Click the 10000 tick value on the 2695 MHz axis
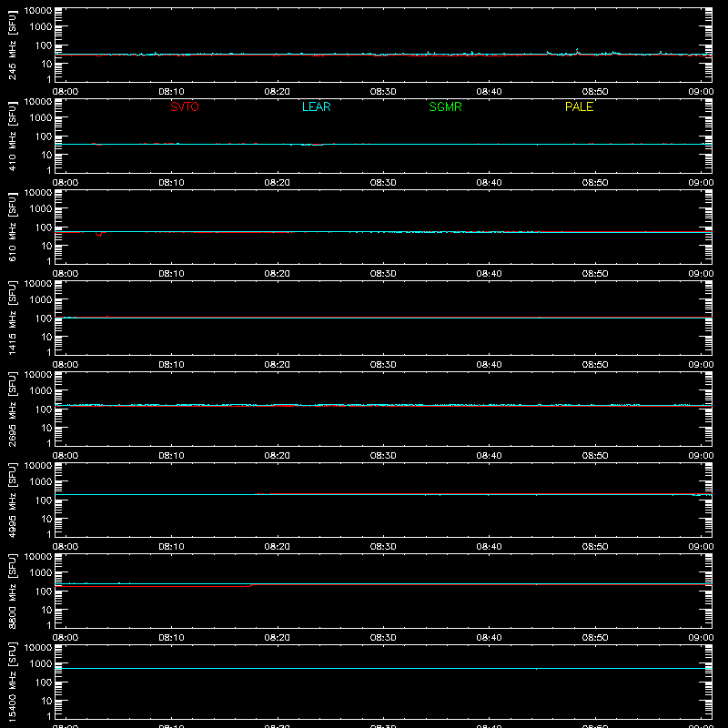This screenshot has width=728, height=728. 38,375
